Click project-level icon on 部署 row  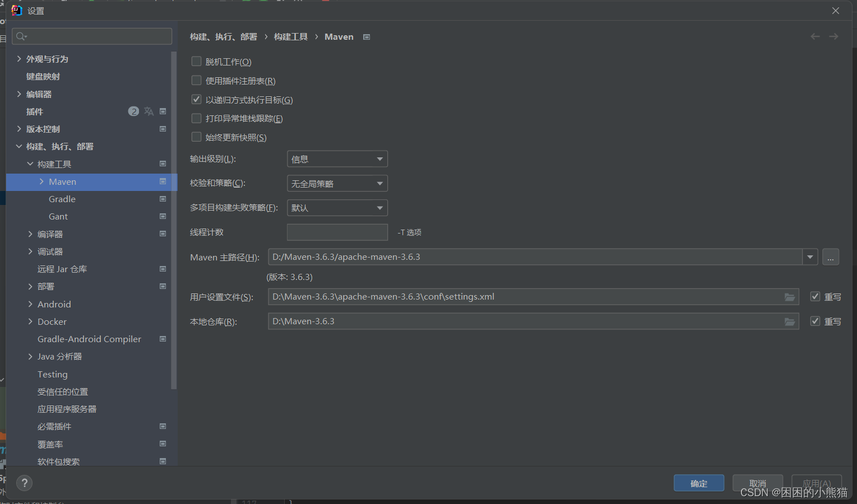pos(163,286)
